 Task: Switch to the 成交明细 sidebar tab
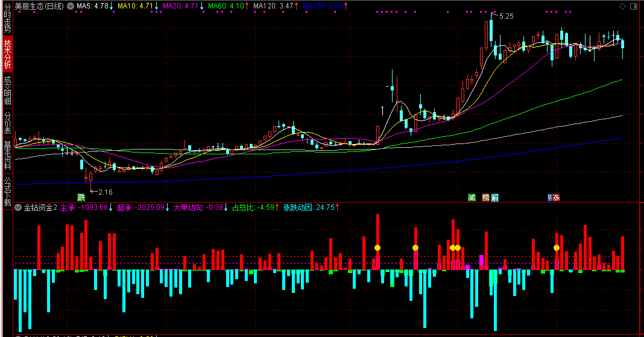[7, 90]
